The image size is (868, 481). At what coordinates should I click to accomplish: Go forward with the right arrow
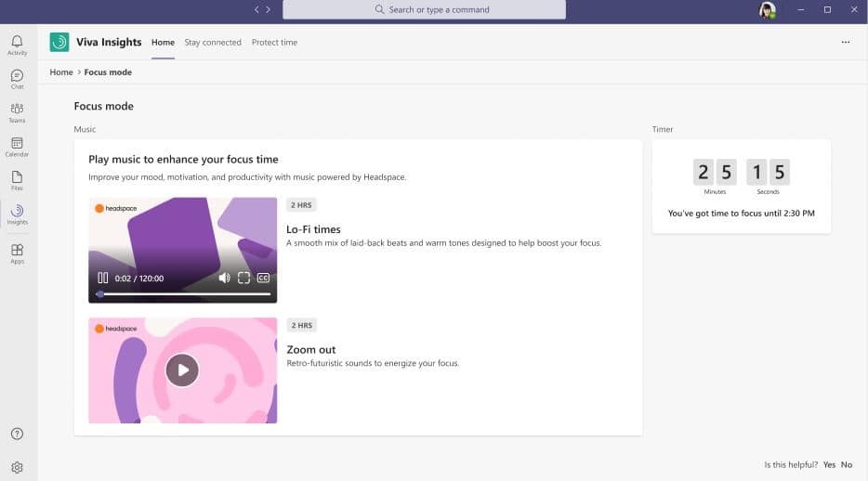[x=269, y=9]
